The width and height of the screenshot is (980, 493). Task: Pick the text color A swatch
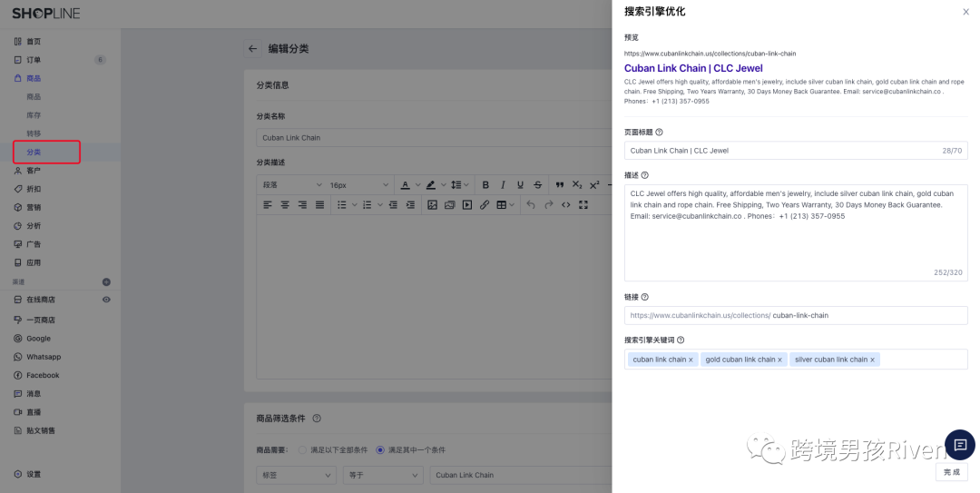coord(405,185)
